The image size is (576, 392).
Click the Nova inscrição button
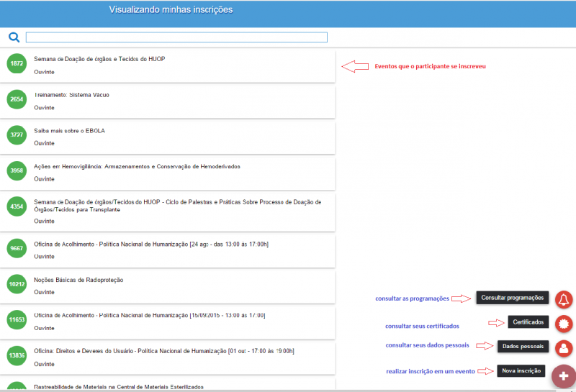pos(521,371)
